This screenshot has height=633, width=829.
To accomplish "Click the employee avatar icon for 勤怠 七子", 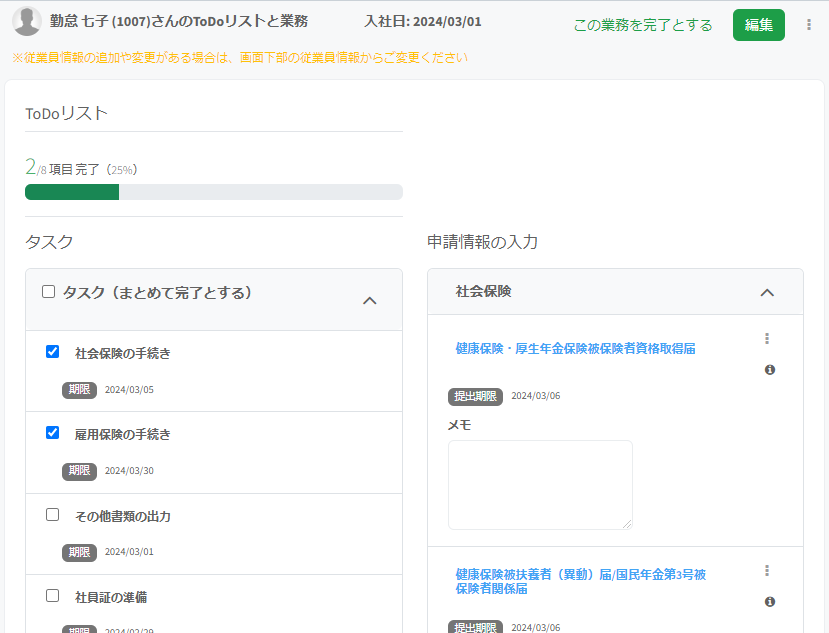I will (26, 21).
